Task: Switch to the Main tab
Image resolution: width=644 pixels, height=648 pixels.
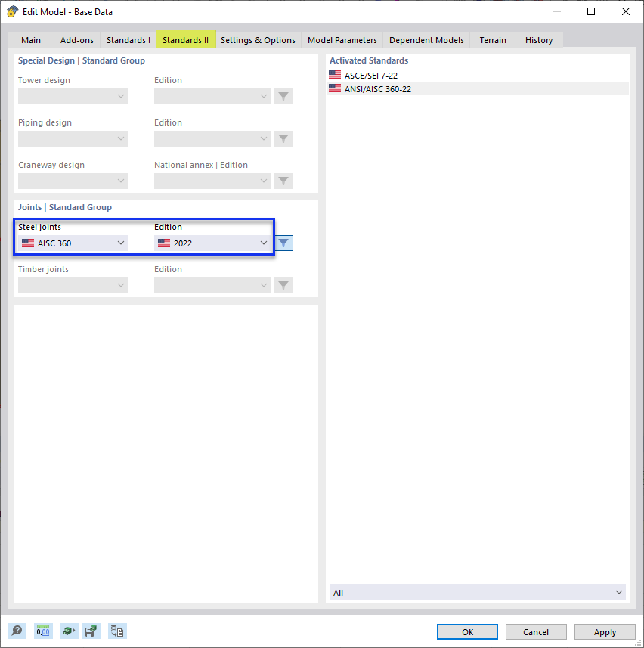Action: pos(31,40)
